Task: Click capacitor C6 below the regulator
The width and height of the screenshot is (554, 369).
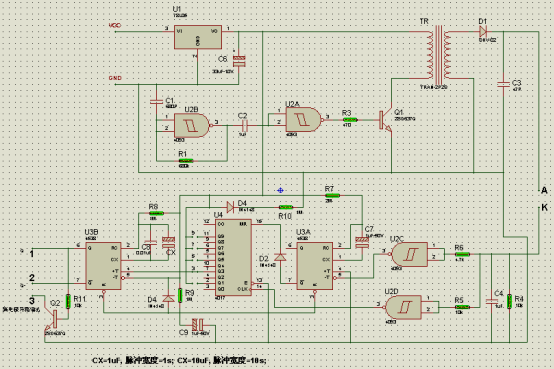Action: pos(239,61)
